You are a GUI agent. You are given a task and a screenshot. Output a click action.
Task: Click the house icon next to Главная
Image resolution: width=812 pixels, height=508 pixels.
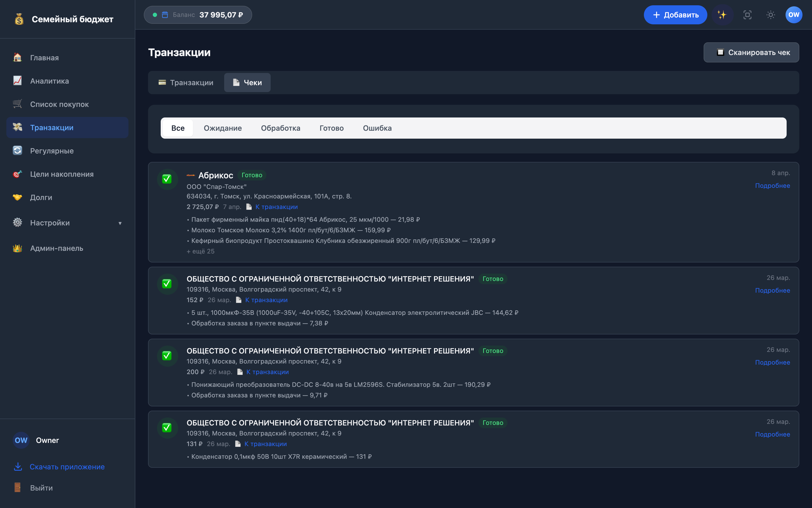17,57
